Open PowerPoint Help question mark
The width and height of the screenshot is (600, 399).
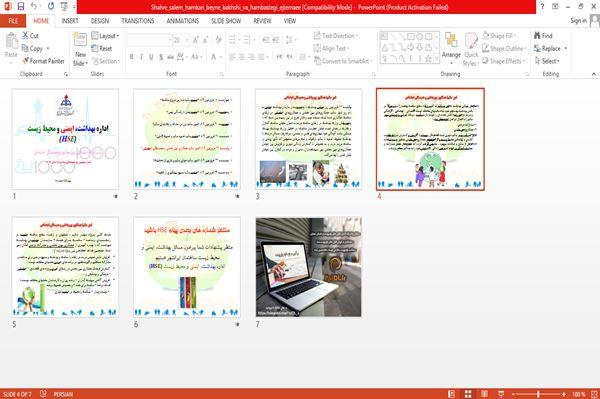pos(542,7)
